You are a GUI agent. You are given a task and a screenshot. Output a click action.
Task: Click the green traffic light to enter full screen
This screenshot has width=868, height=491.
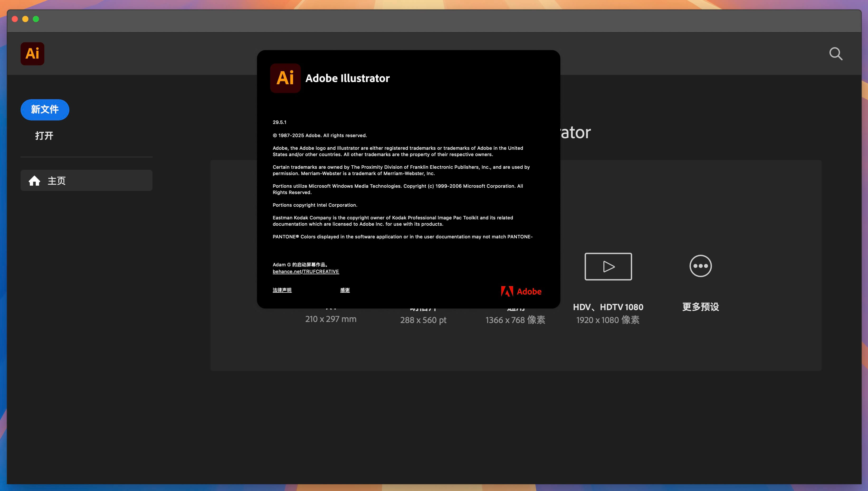[x=36, y=19]
